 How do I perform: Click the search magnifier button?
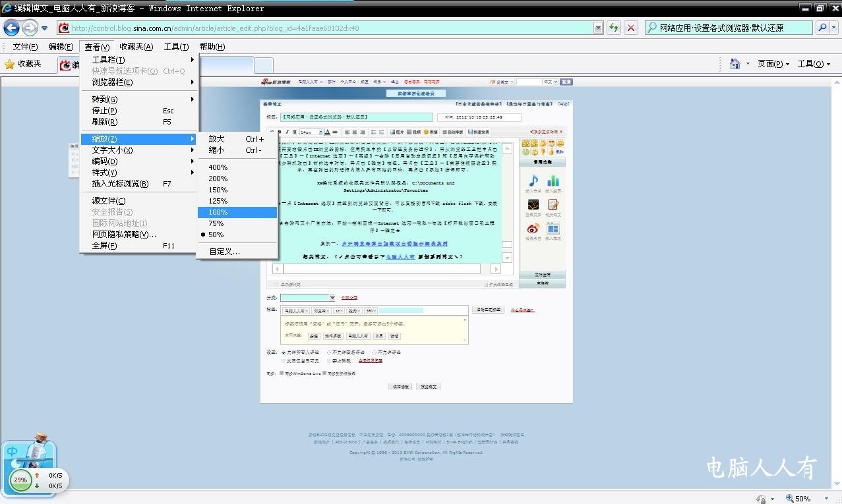(822, 28)
